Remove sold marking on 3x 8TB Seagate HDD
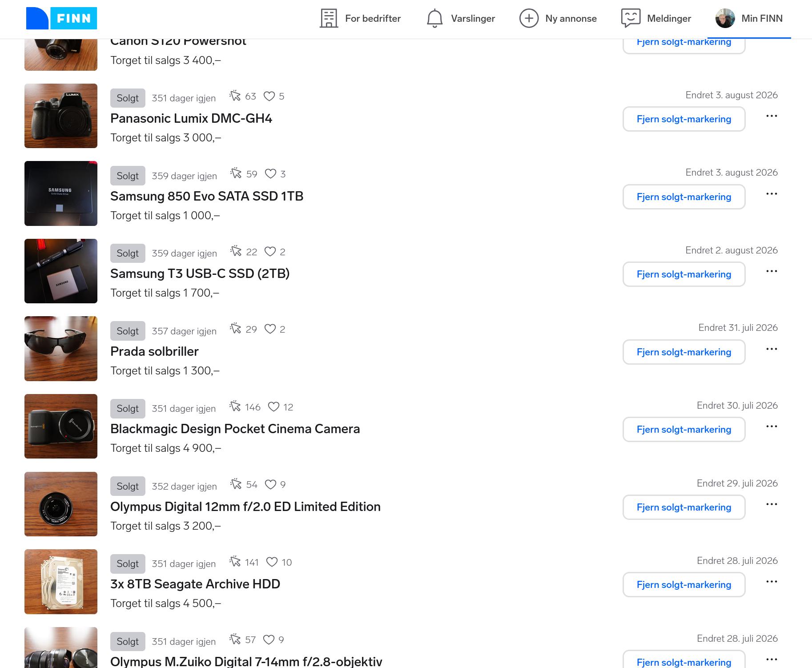 tap(684, 585)
